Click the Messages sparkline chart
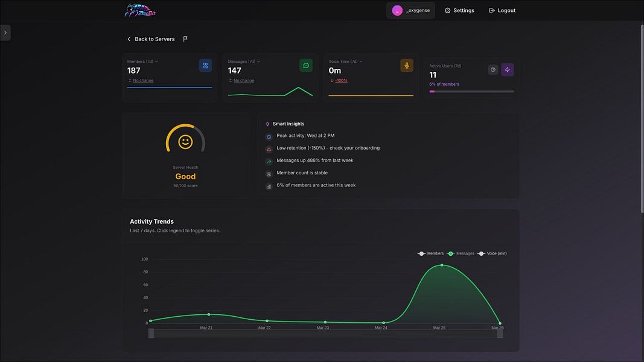The height and width of the screenshot is (362, 644). click(x=270, y=92)
